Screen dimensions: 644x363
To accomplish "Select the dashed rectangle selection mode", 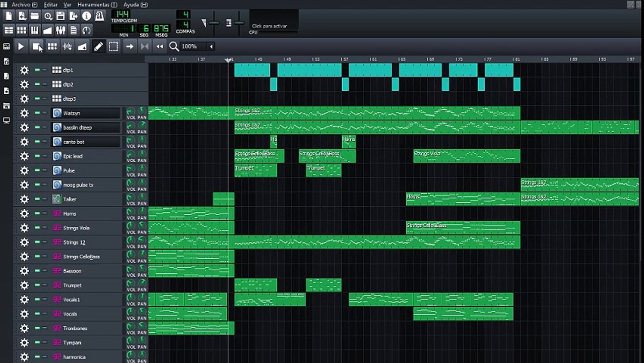I will click(x=114, y=46).
